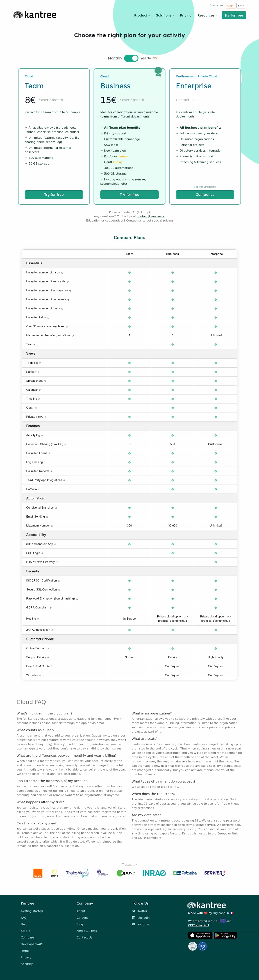The image size is (259, 980).
Task: Expand the Solutions menu dropdown
Action: click(165, 16)
